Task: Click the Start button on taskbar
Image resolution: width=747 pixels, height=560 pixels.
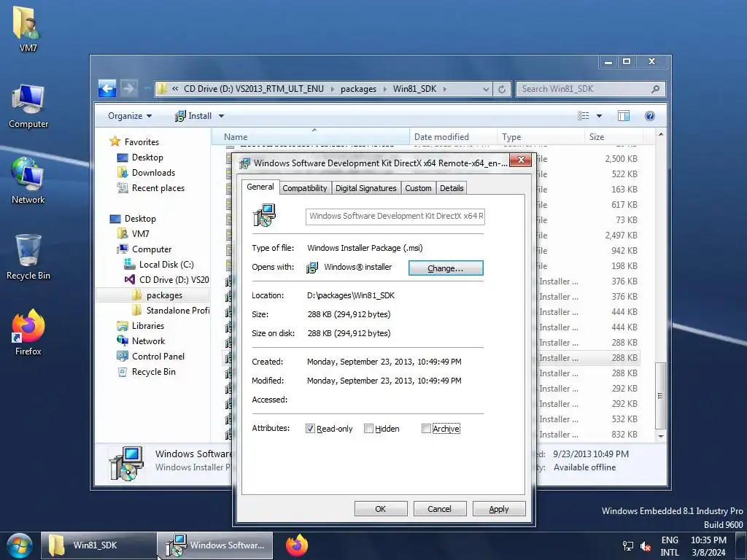Action: [x=19, y=545]
